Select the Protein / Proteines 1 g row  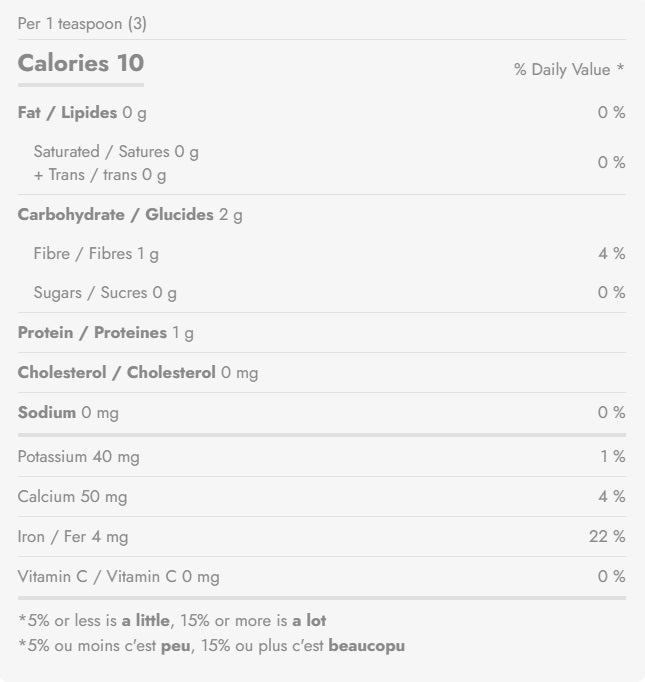106,333
